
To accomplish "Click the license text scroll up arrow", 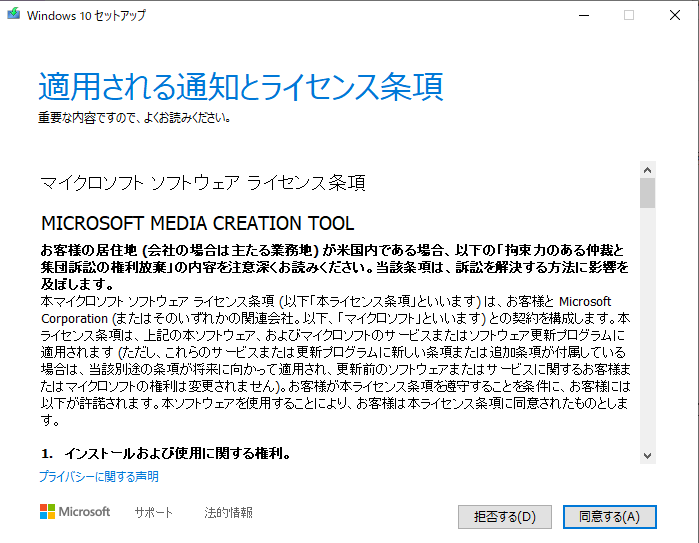I will (x=647, y=170).
